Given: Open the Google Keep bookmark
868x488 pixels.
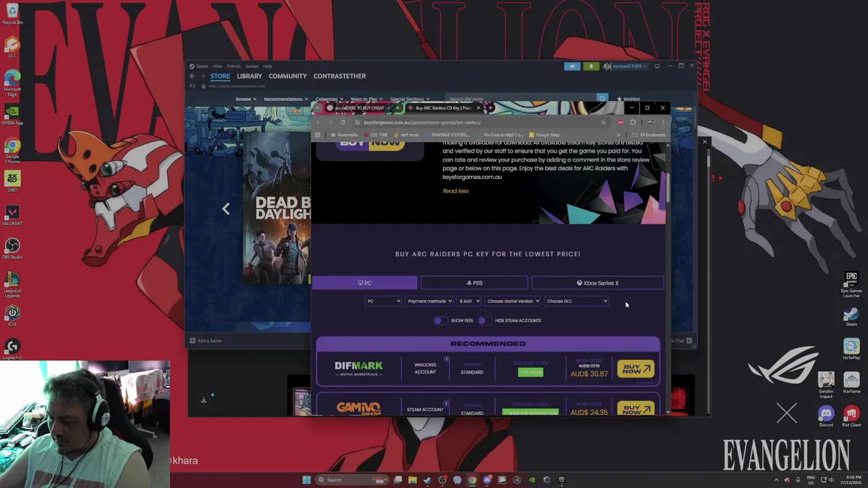Looking at the screenshot, I should click(x=545, y=135).
